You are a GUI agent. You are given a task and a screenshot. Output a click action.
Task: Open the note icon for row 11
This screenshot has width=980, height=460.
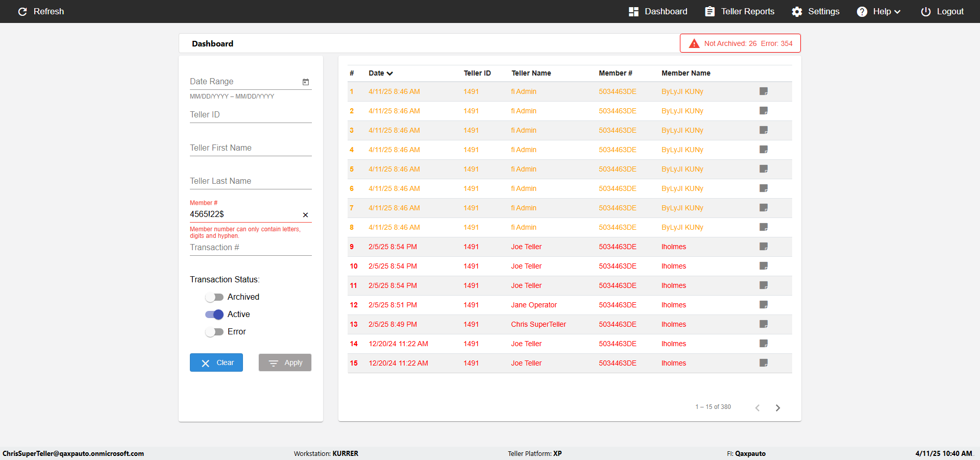(x=764, y=285)
